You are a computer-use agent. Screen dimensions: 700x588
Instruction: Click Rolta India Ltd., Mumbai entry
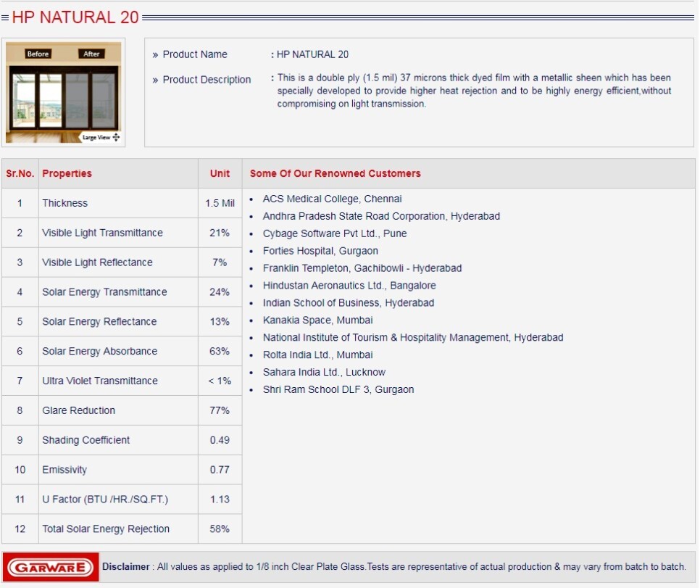(x=317, y=355)
